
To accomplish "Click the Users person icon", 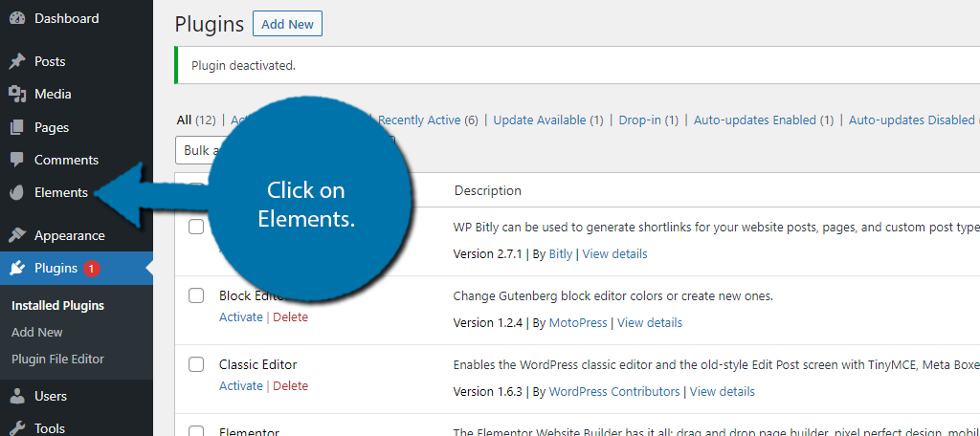I will click(17, 396).
